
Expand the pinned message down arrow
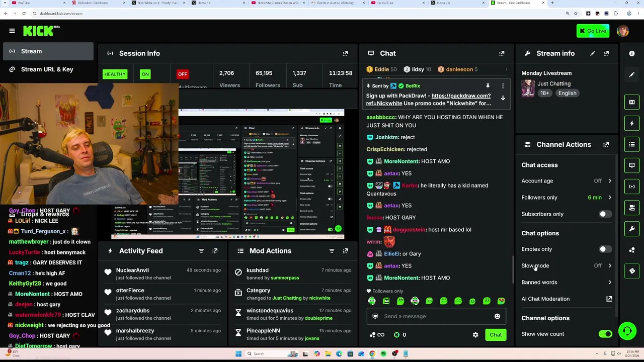[x=503, y=98]
